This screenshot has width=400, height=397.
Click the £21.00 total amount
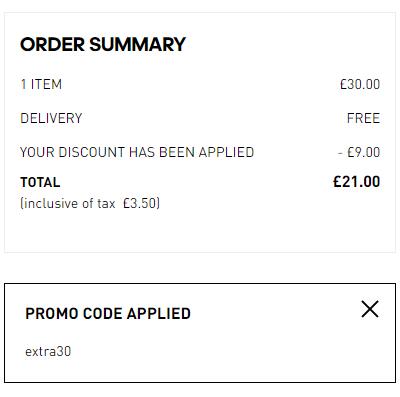click(357, 182)
